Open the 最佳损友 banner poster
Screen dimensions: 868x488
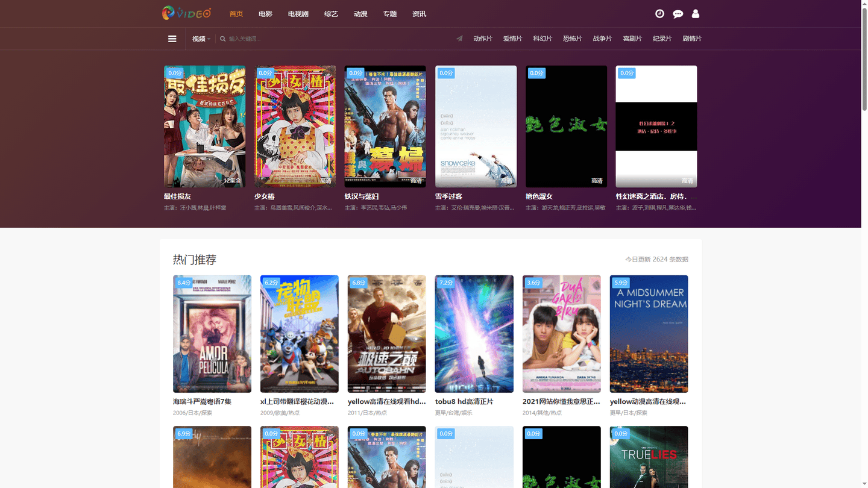pyautogui.click(x=204, y=127)
